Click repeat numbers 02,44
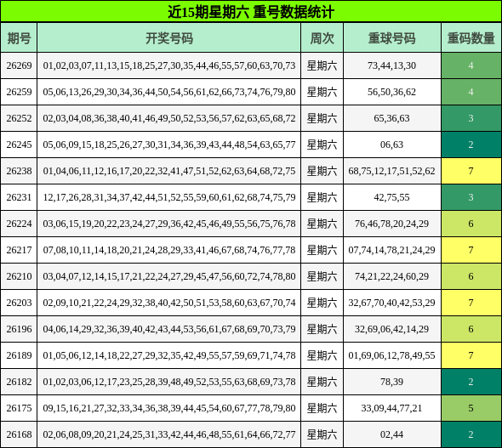 [392, 434]
